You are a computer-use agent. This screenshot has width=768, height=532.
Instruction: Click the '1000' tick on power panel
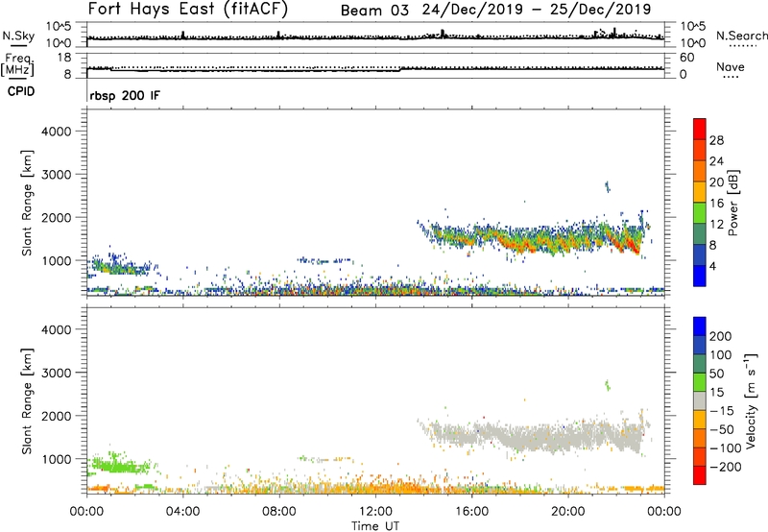pyautogui.click(x=57, y=260)
